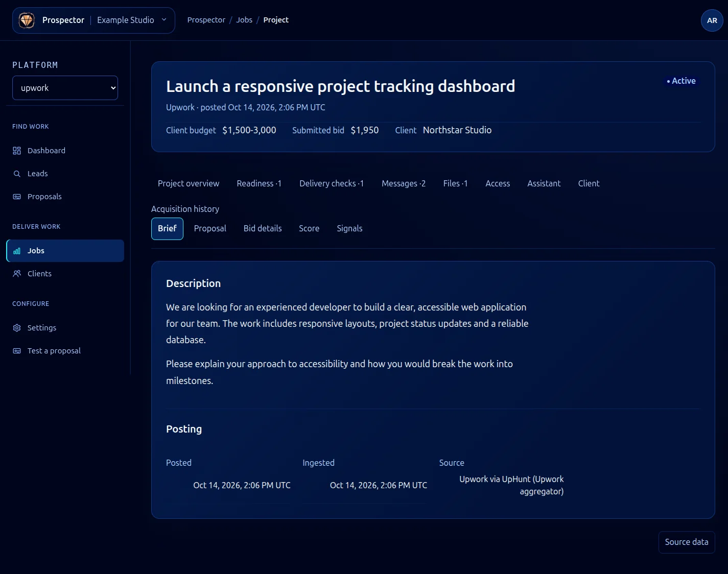
Task: Navigate to Jobs in the breadcrumb
Action: [244, 20]
